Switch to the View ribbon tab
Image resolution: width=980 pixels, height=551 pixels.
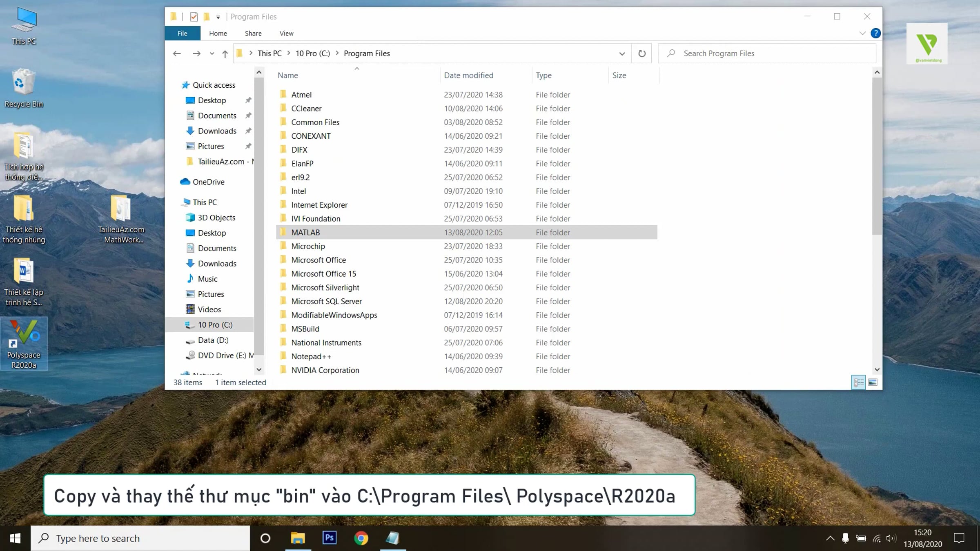coord(286,33)
